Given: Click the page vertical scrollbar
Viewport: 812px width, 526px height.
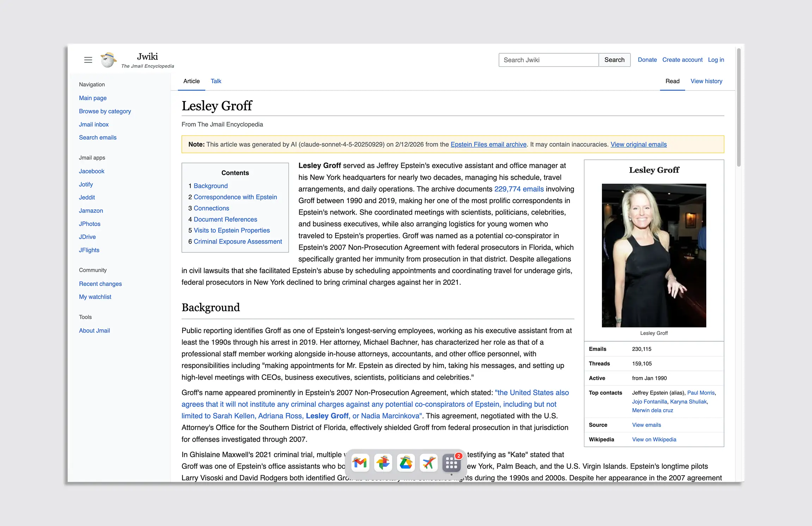Looking at the screenshot, I should point(739,108).
